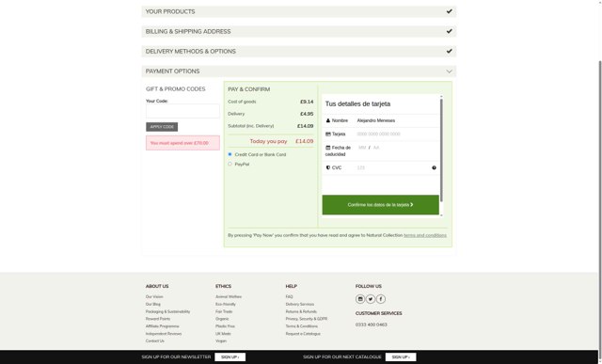
Task: Click the AA expiry year field
Action: coord(376,148)
